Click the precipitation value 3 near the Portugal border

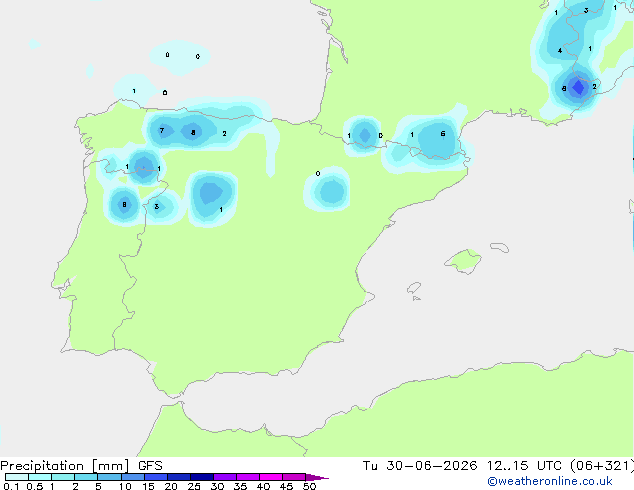(156, 207)
